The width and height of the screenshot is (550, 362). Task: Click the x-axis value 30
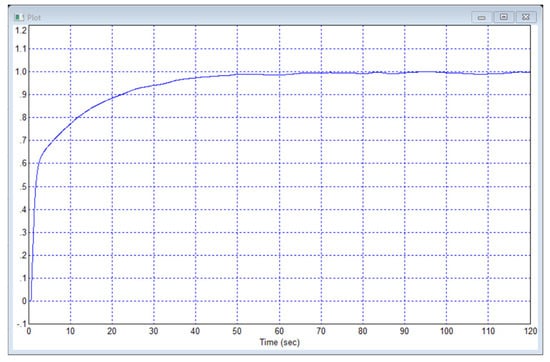153,331
